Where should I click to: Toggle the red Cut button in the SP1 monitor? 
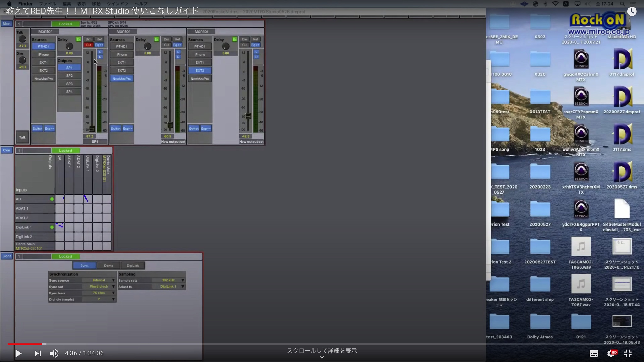(88, 45)
